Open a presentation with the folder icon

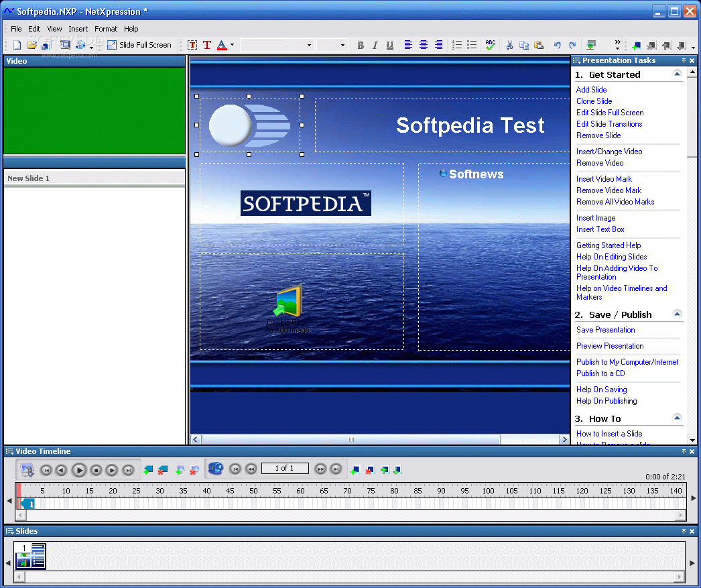point(31,45)
